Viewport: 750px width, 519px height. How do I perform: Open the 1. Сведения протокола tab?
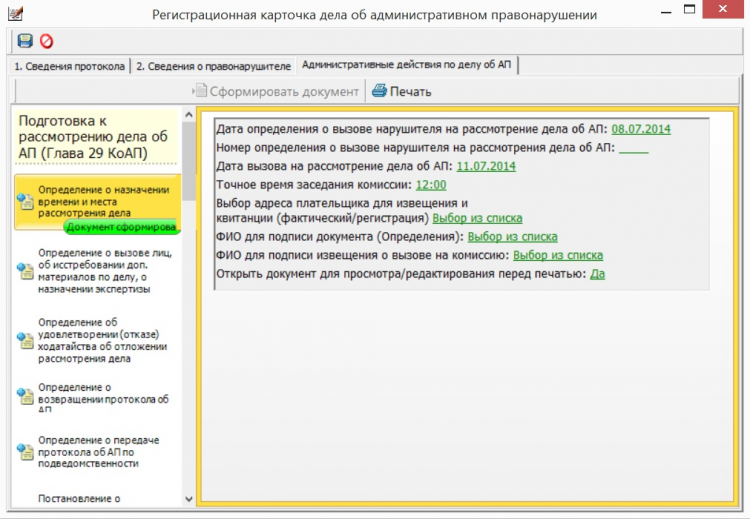[69, 66]
